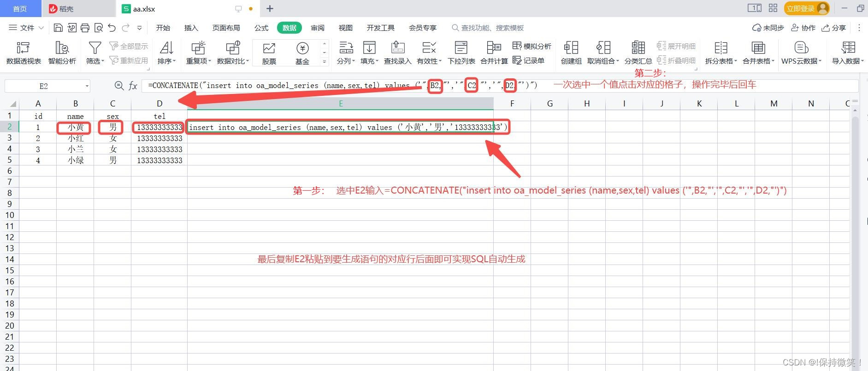
Task: Open Consolidate (合并计算) tool
Action: click(494, 53)
